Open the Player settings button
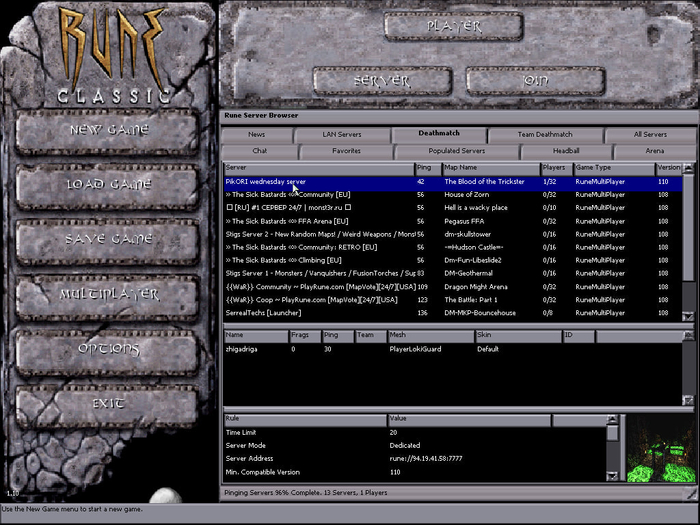This screenshot has width=700, height=525. point(454,26)
